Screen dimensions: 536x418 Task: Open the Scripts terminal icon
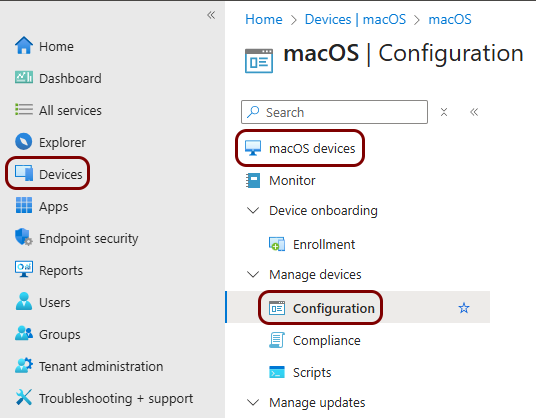point(277,372)
